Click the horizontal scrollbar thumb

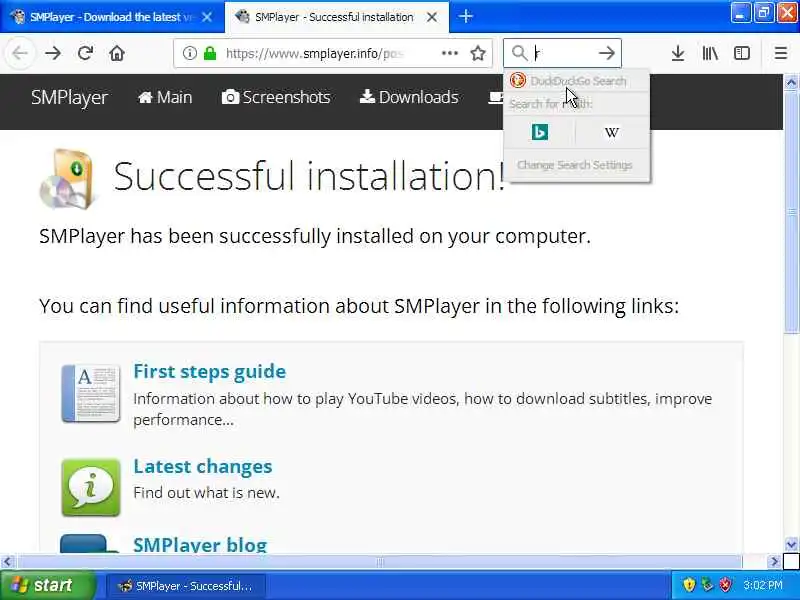pos(380,562)
